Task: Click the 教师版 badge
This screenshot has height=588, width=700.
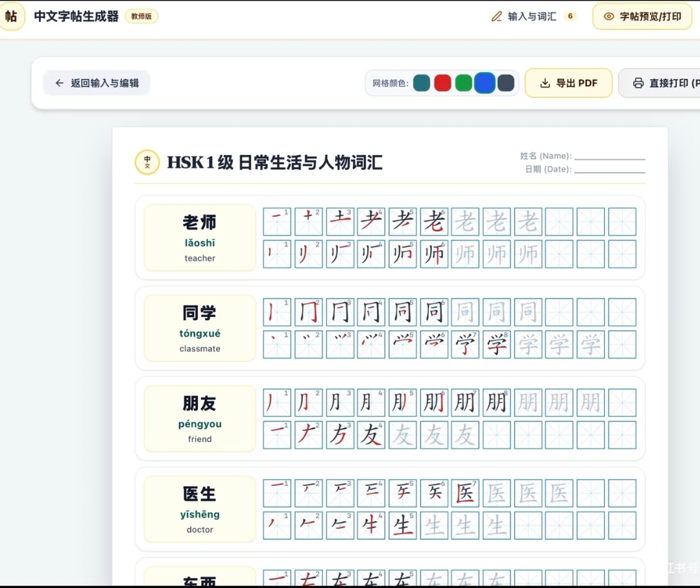Action: (x=141, y=16)
